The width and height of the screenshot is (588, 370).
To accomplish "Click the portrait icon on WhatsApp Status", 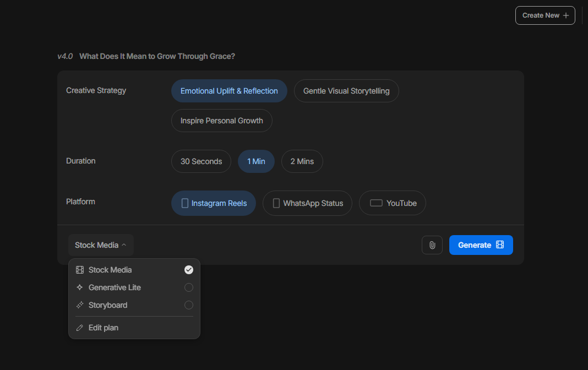I will click(276, 203).
